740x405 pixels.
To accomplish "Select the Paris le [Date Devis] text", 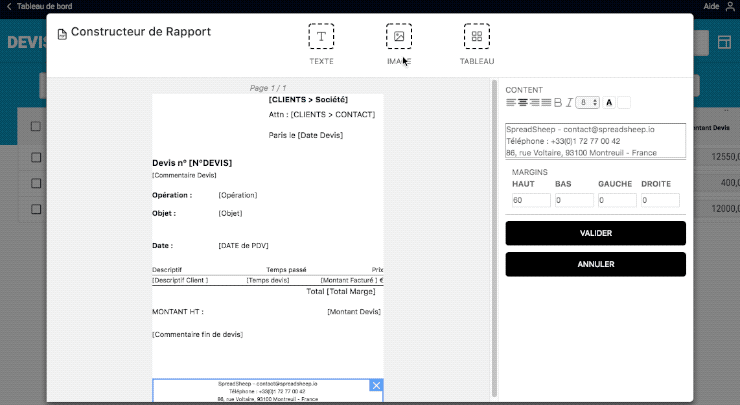I will click(x=306, y=135).
